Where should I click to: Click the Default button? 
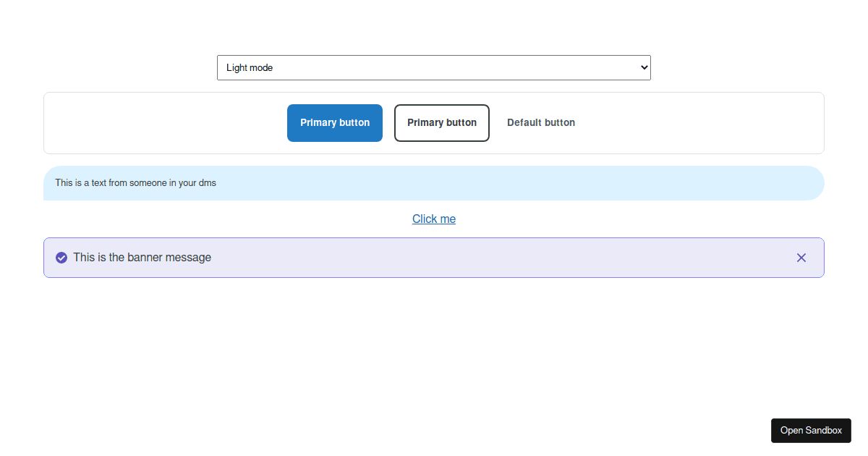pos(541,123)
